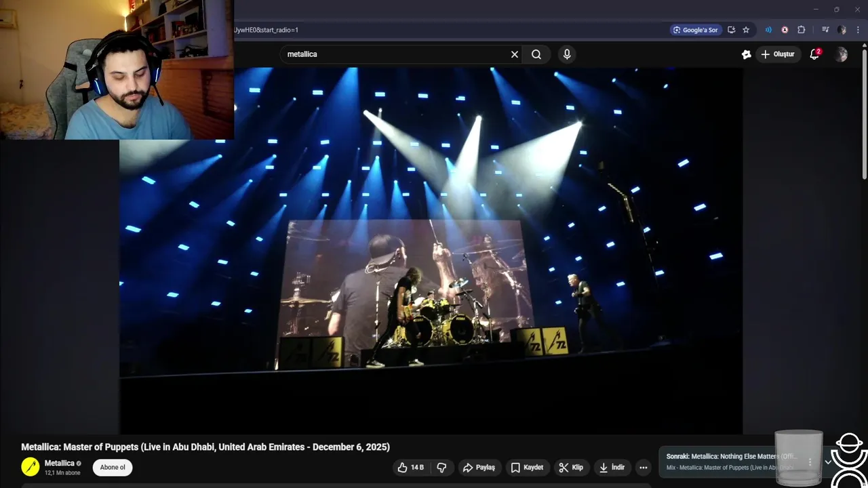This screenshot has width=868, height=488.
Task: Click the blue sound-wave extension icon
Action: pos(768,30)
